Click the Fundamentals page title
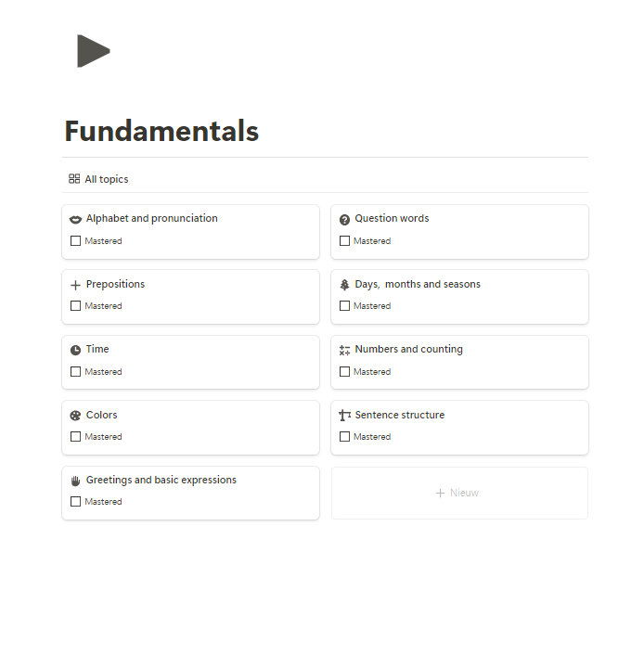 (x=161, y=132)
